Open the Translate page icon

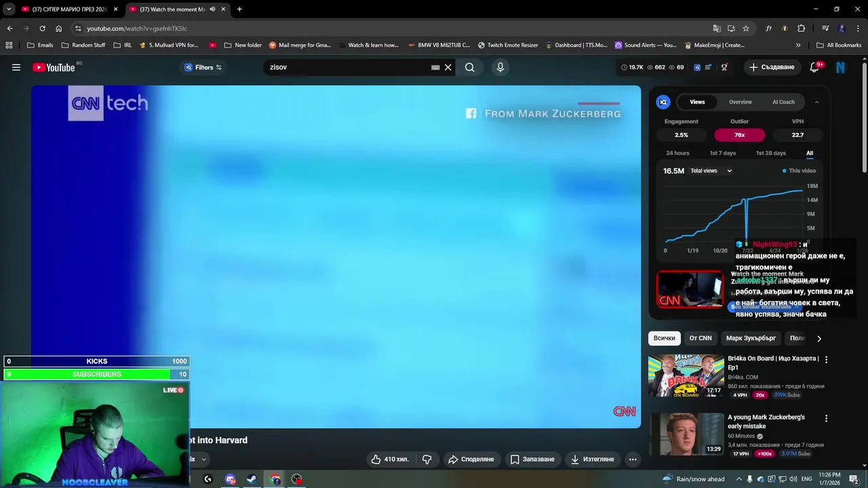coord(717,28)
